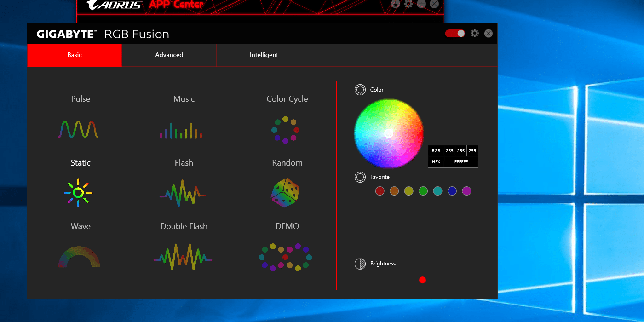Click the Wave label
The image size is (644, 322).
[x=80, y=226]
